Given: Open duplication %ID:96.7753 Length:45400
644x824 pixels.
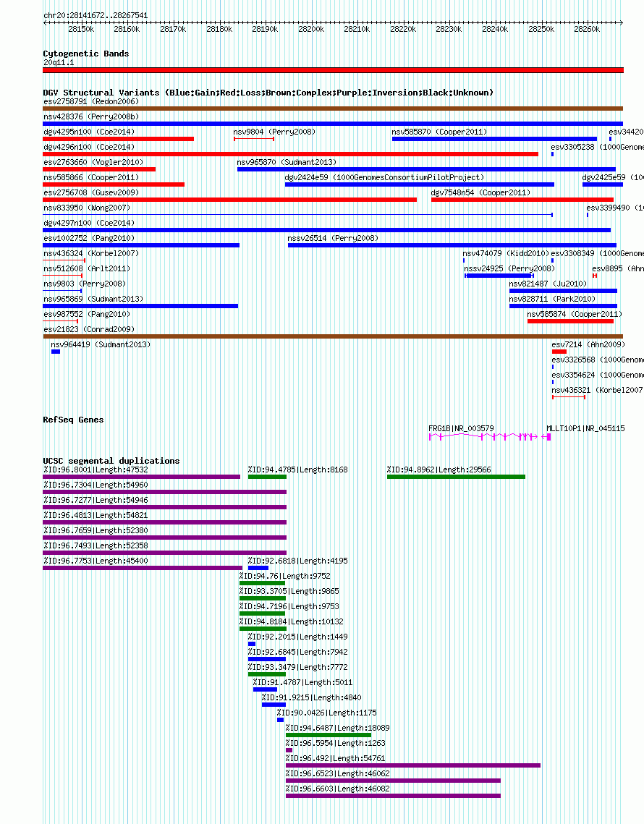Looking at the screenshot, I should click(143, 568).
